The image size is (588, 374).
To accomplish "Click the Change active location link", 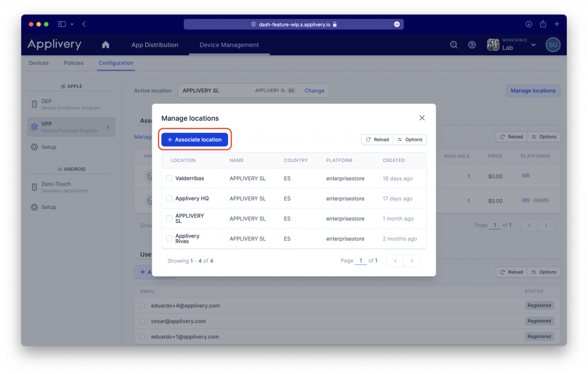I will pos(314,91).
